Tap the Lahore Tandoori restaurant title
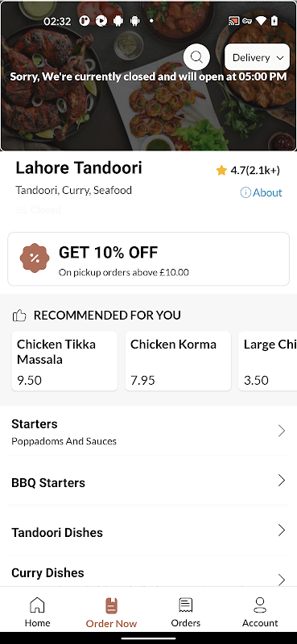The image size is (297, 644). (x=79, y=167)
